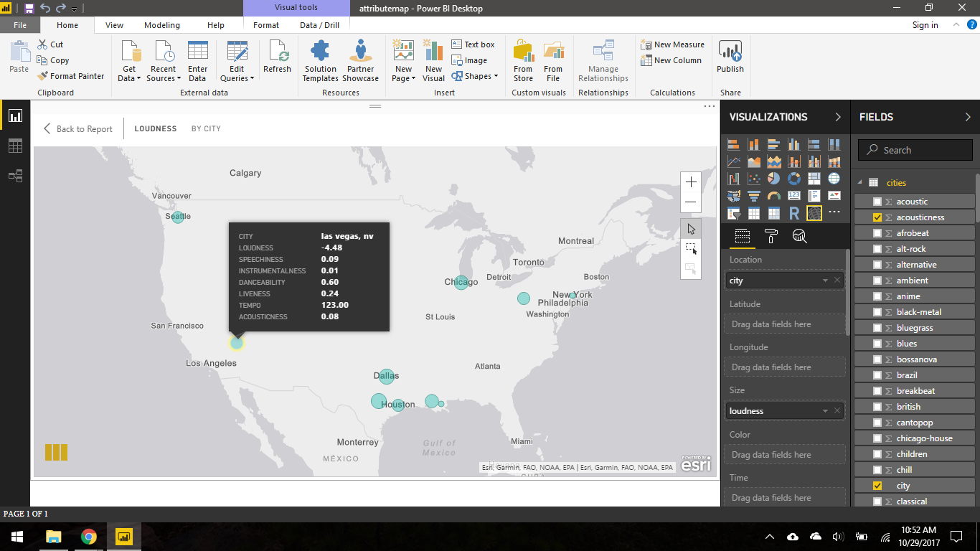The width and height of the screenshot is (980, 551).
Task: Remove city from the Location well
Action: pyautogui.click(x=837, y=281)
